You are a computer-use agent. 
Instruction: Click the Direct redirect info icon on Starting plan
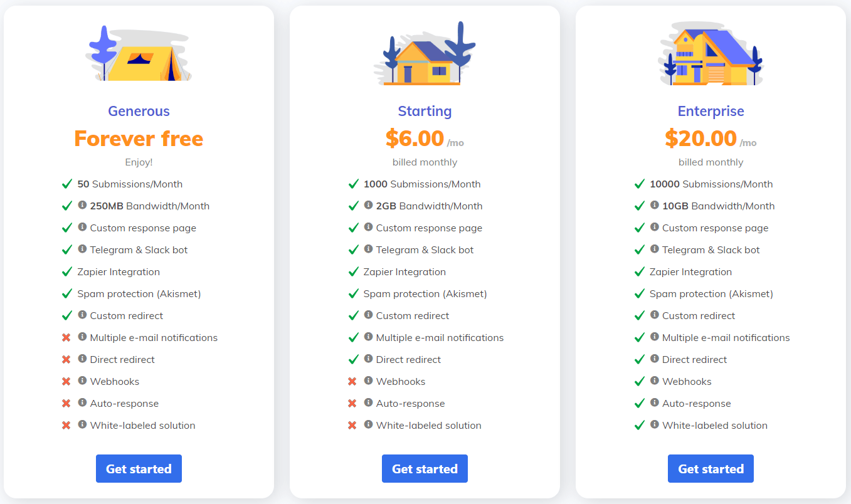tap(368, 359)
